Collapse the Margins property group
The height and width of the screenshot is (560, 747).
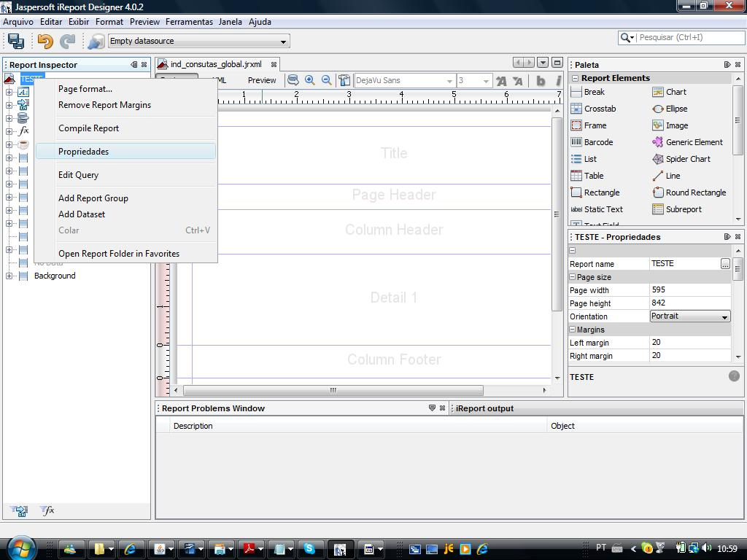(573, 329)
